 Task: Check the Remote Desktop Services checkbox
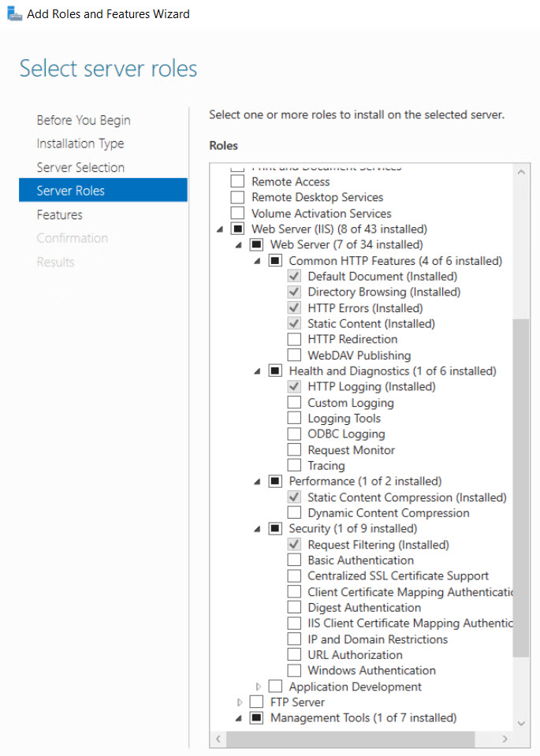(x=237, y=197)
